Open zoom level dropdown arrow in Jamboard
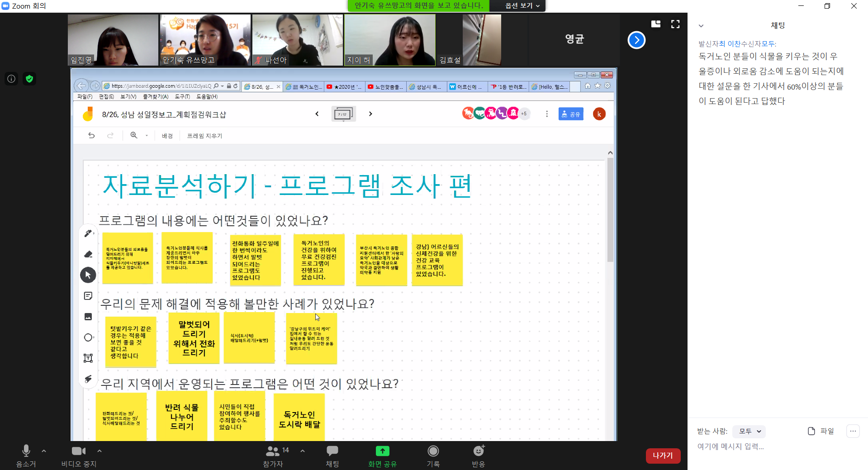This screenshot has width=868, height=470. click(x=147, y=135)
